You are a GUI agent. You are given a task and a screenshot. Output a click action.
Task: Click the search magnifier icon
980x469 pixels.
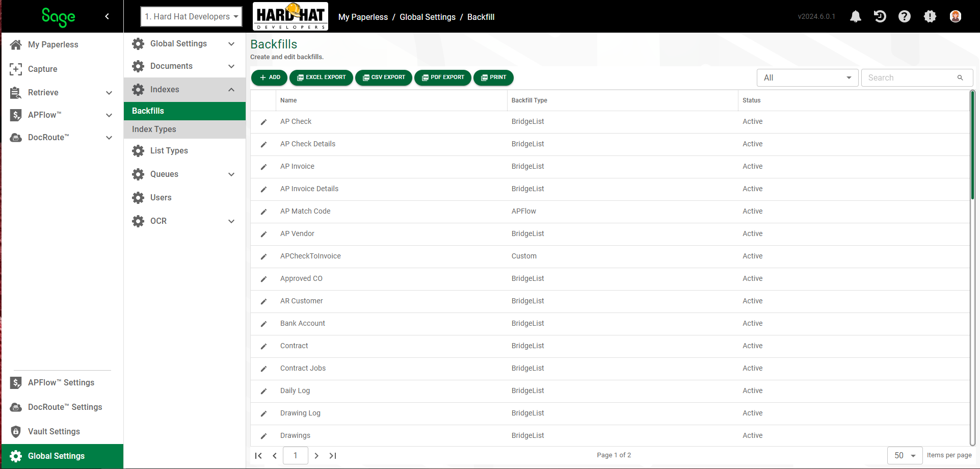click(960, 78)
